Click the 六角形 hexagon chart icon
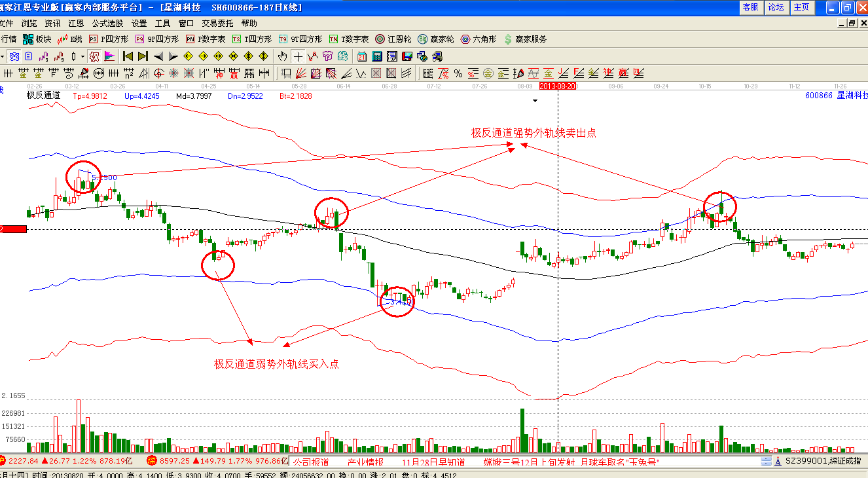This screenshot has height=478, width=868. tap(479, 39)
